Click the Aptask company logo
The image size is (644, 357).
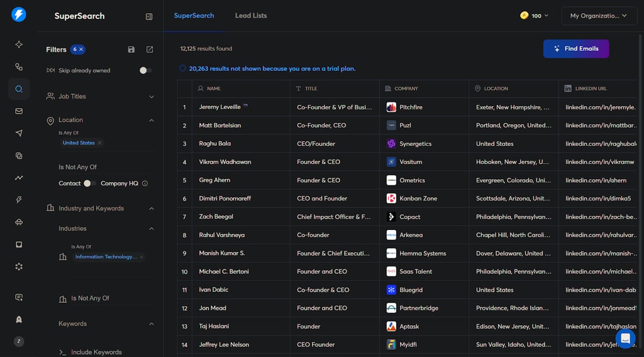[391, 326]
